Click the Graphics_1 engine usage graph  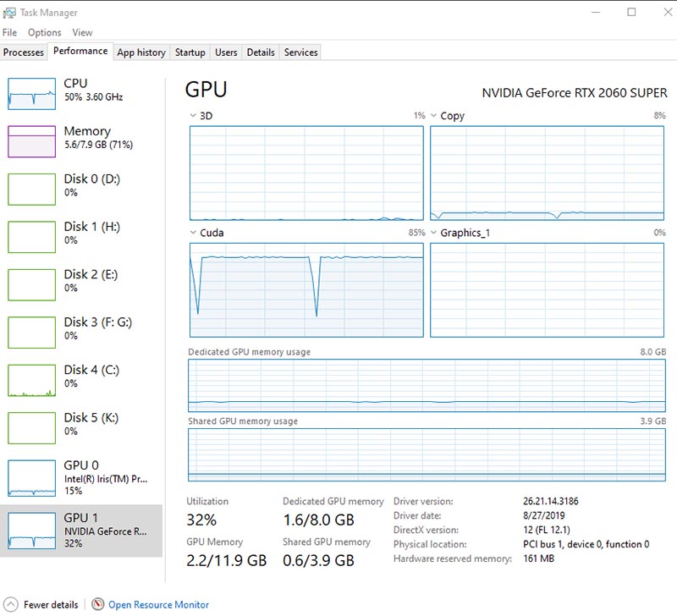point(547,290)
